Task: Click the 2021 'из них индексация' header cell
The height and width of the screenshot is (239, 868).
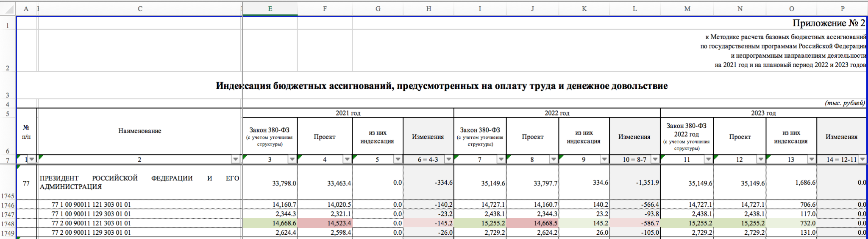Action: [378, 136]
